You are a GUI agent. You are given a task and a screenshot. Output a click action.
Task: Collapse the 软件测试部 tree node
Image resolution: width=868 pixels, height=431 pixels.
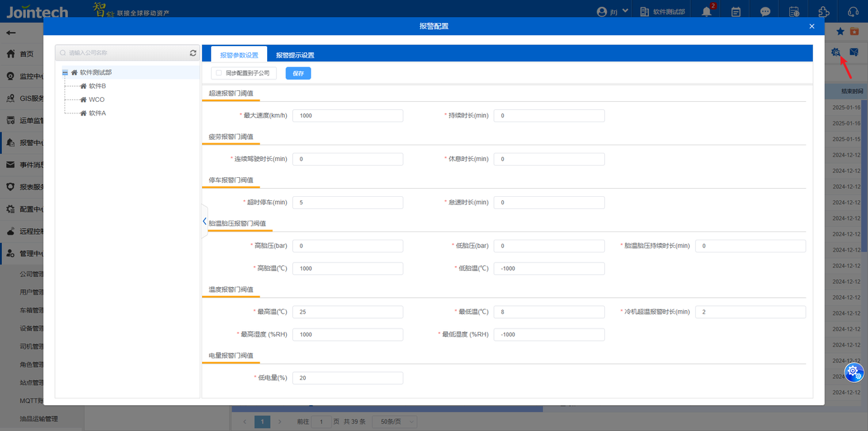pos(65,73)
